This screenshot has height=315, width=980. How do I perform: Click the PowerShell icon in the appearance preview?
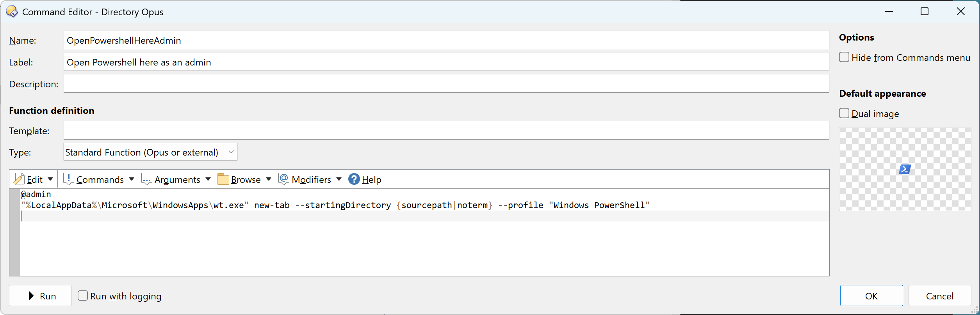905,169
